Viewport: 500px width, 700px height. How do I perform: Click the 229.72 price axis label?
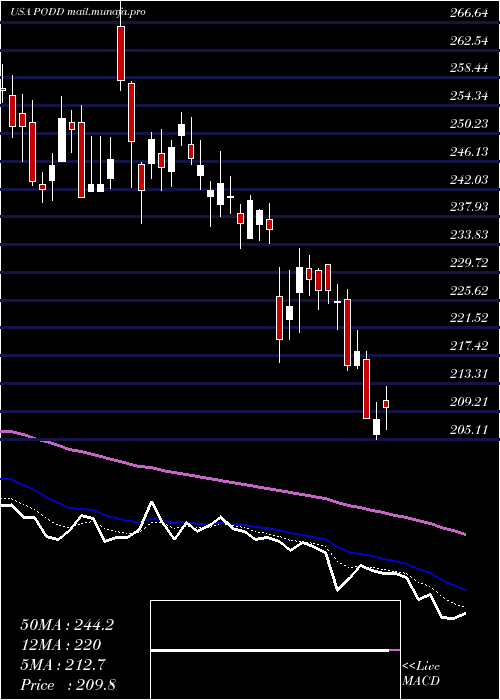click(x=468, y=262)
